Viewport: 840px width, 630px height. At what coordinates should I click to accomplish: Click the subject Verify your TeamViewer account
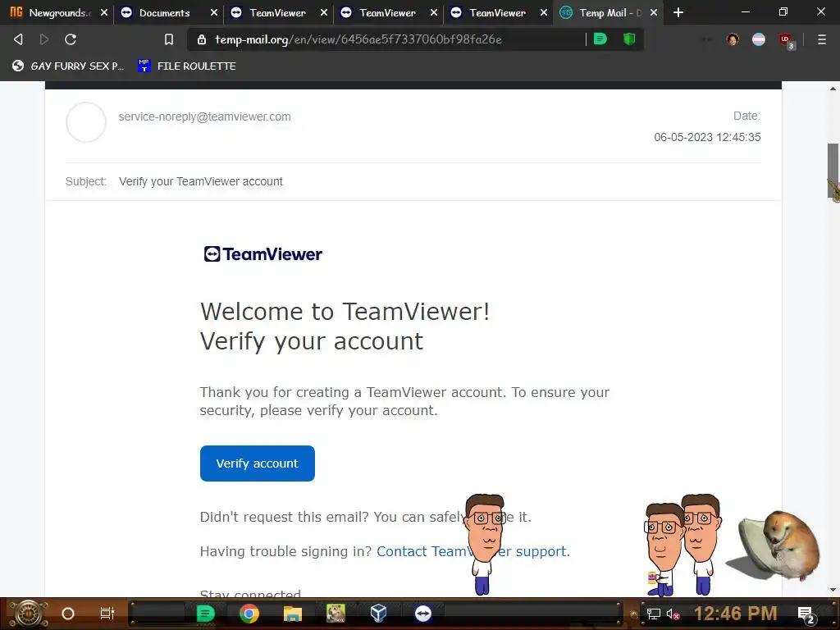point(201,181)
